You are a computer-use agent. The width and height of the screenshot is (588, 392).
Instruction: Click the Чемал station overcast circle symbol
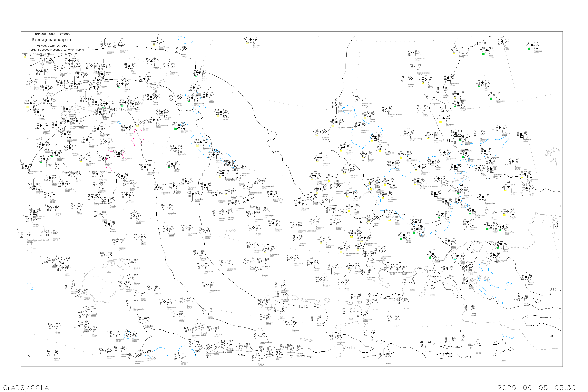click(404, 235)
